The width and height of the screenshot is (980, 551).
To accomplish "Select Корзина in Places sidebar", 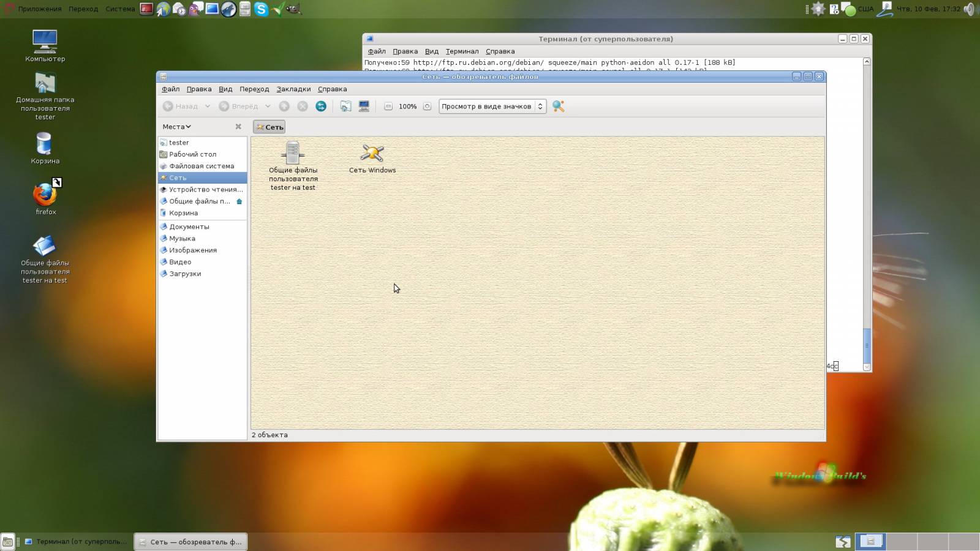I will click(203, 213).
